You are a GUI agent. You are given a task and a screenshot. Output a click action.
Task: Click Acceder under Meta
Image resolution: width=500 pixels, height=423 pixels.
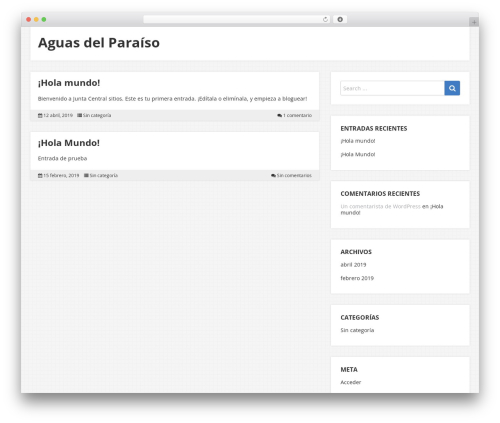pos(351,382)
